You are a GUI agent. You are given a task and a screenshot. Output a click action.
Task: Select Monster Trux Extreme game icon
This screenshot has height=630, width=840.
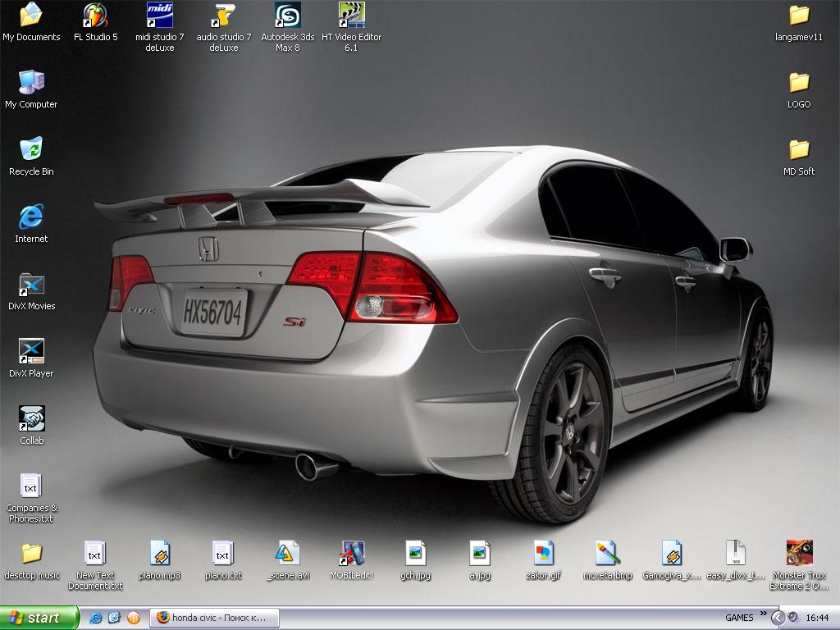(x=799, y=554)
